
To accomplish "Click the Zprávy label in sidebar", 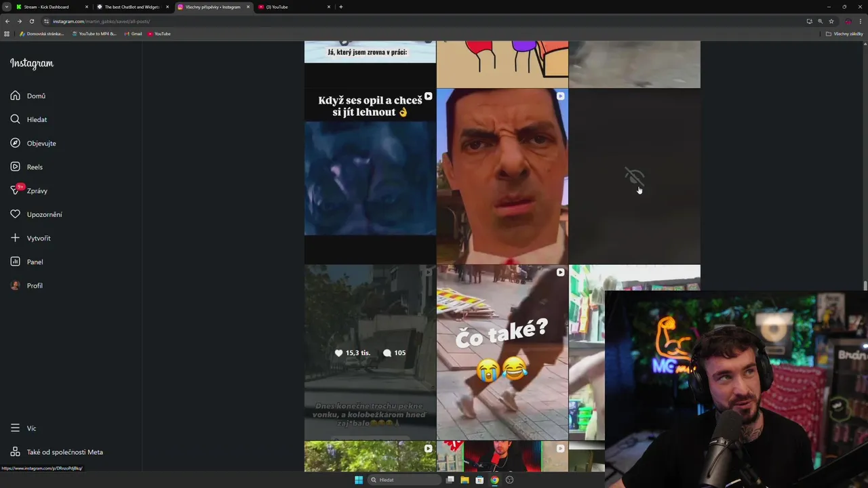I will (37, 191).
